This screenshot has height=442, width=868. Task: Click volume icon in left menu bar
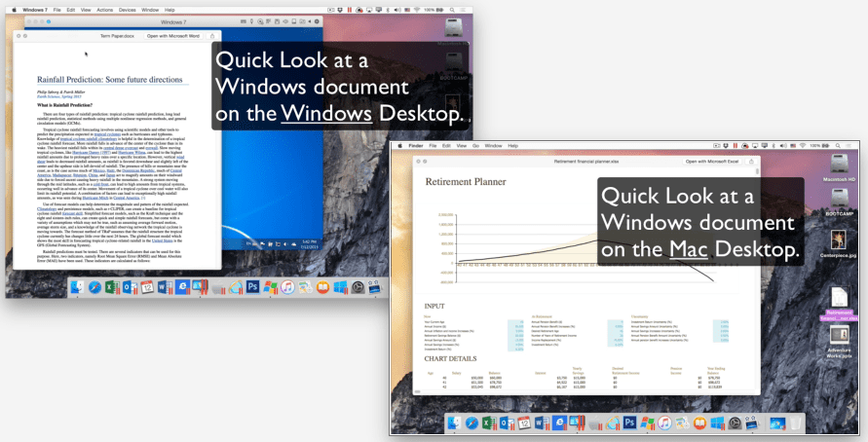[x=397, y=10]
